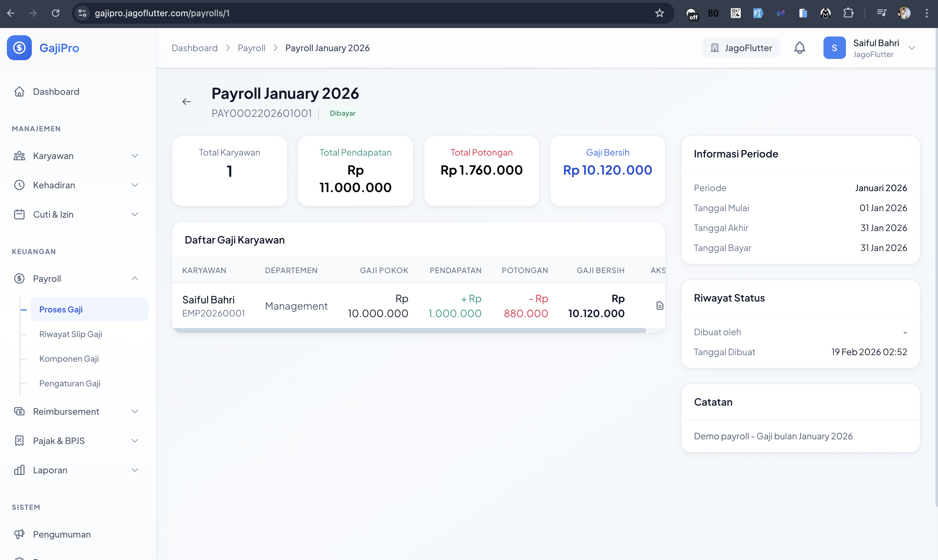Click the JagoFlutter company button
Viewport: 938px width, 560px height.
(741, 48)
